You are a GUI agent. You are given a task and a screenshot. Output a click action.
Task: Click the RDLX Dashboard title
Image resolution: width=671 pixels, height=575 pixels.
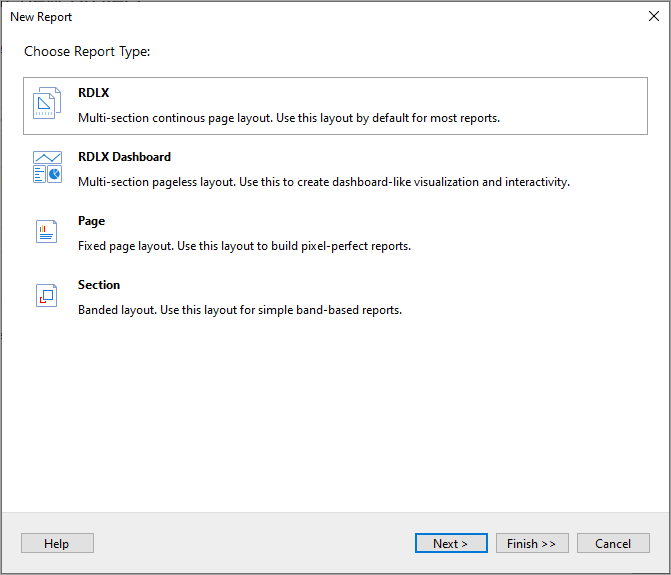[x=125, y=157]
